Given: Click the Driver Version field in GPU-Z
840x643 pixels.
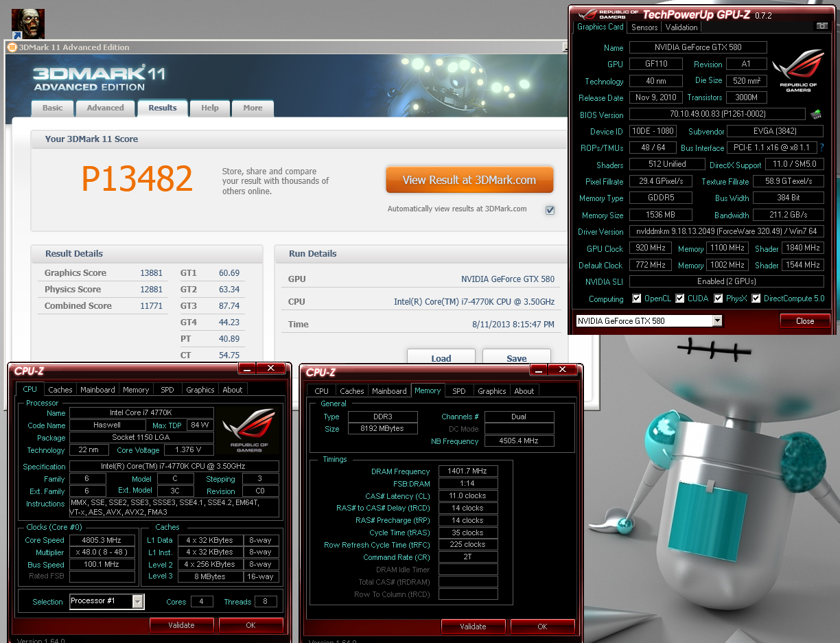Looking at the screenshot, I should (726, 231).
